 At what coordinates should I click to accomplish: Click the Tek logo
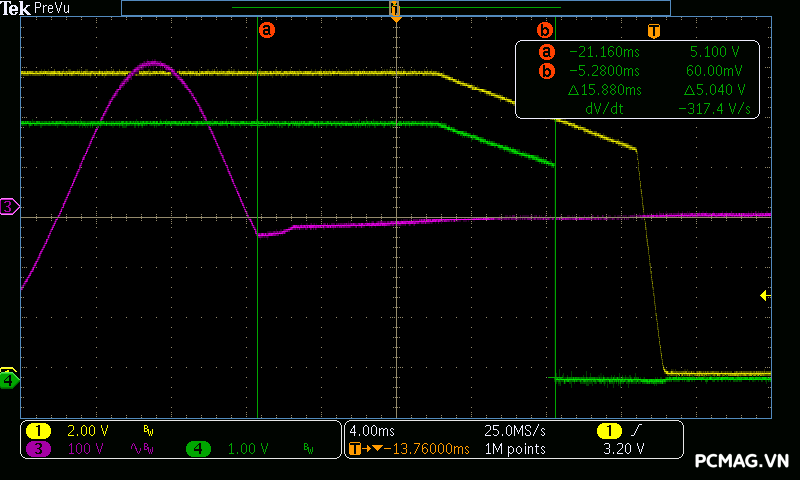pyautogui.click(x=16, y=8)
